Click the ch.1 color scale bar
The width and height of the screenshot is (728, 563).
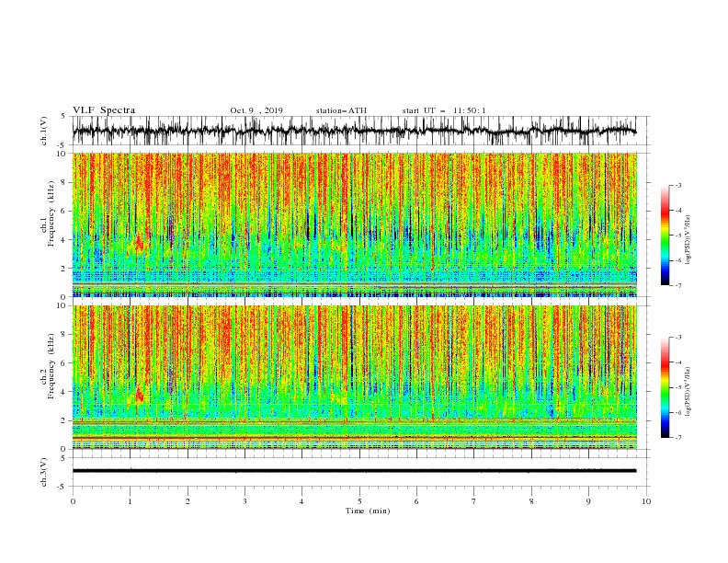[x=665, y=236]
